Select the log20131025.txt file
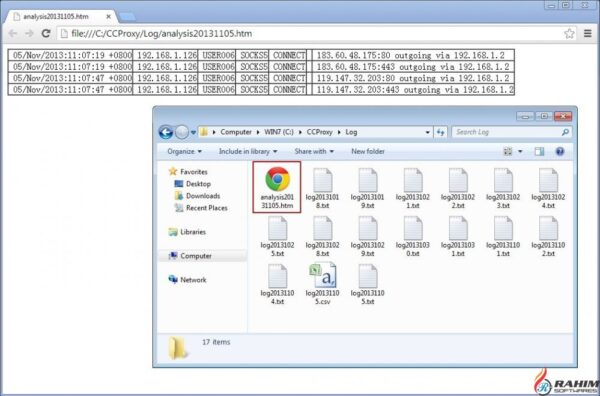This screenshot has width=600, height=396. coord(277,236)
